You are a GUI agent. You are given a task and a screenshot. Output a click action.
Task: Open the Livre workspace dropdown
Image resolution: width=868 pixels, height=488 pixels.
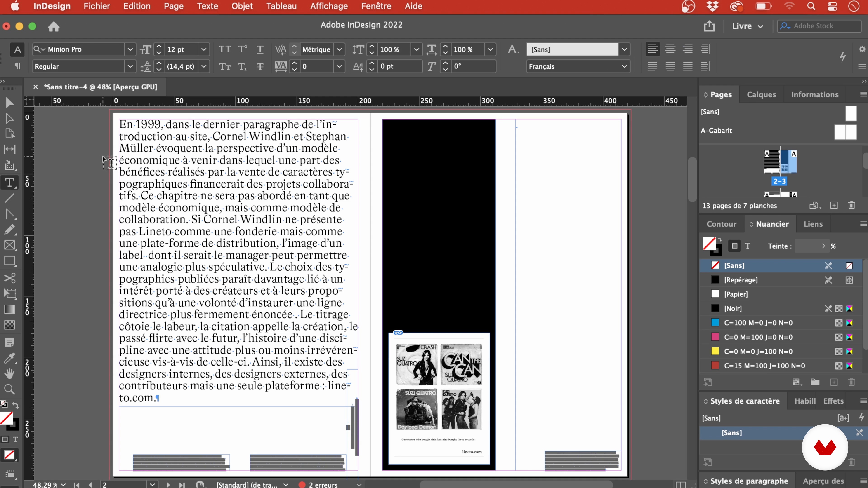click(747, 26)
